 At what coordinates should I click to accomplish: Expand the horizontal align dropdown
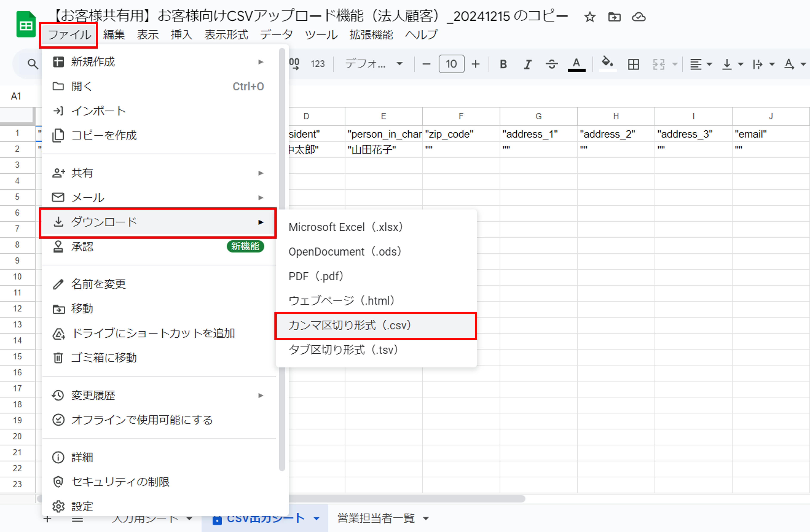[709, 64]
